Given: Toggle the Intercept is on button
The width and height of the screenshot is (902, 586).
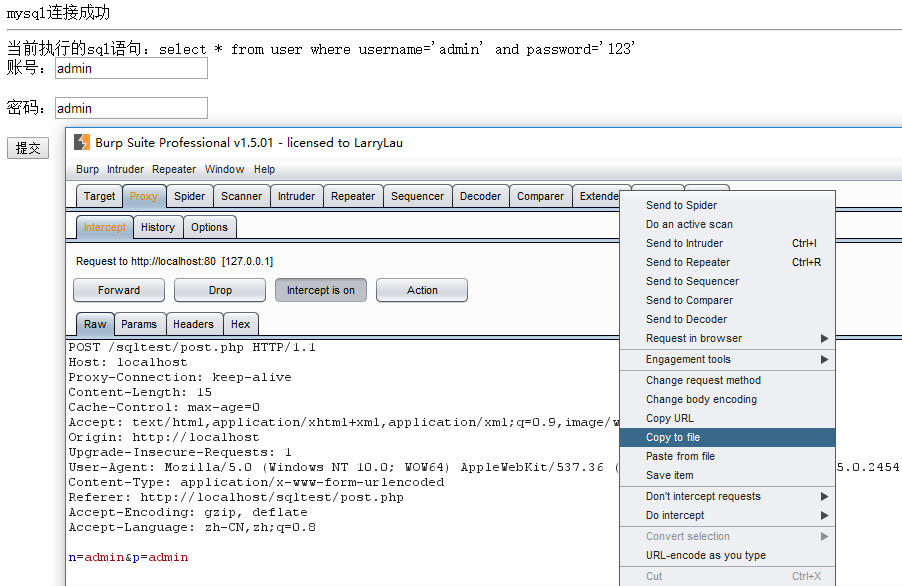Looking at the screenshot, I should click(321, 290).
